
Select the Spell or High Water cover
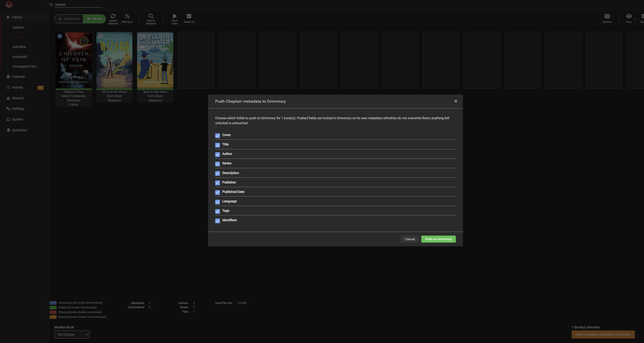(155, 60)
